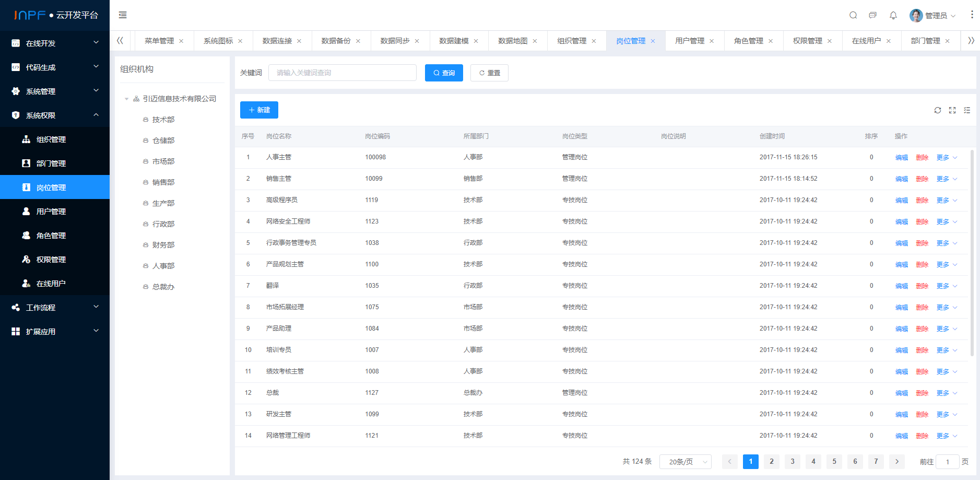Select 生产部 in organization tree
This screenshot has width=980, height=480.
coord(163,203)
